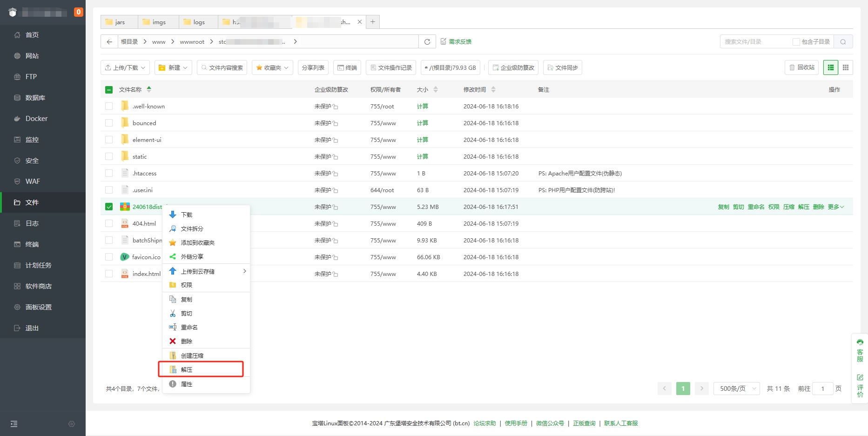Switch to list view icon
This screenshot has height=436, width=868.
[x=830, y=68]
